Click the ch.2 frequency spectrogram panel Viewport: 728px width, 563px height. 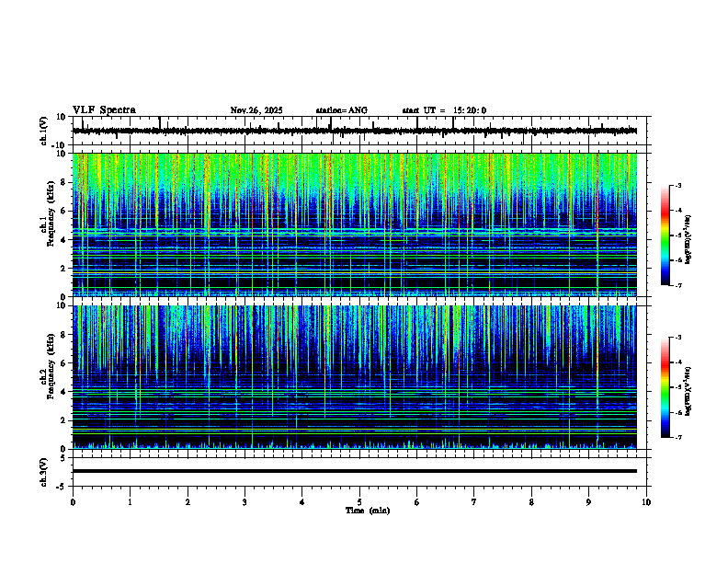click(354, 377)
